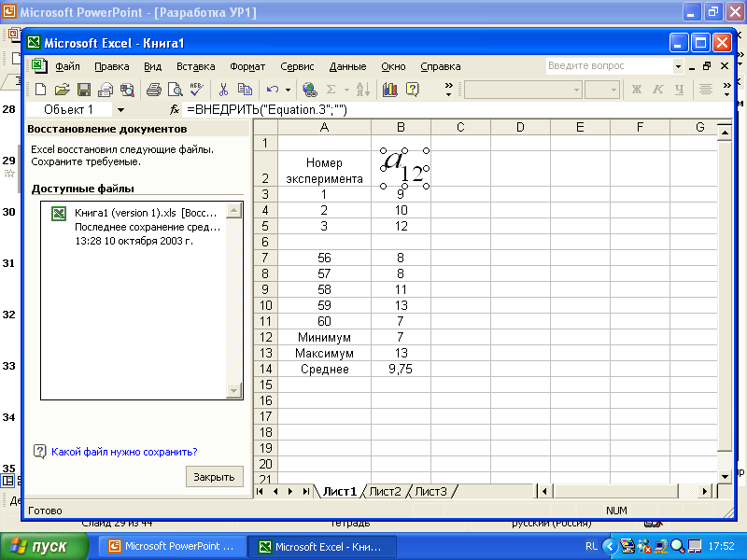Open a file with the folder icon
Screen dimensions: 747x560
[62, 90]
